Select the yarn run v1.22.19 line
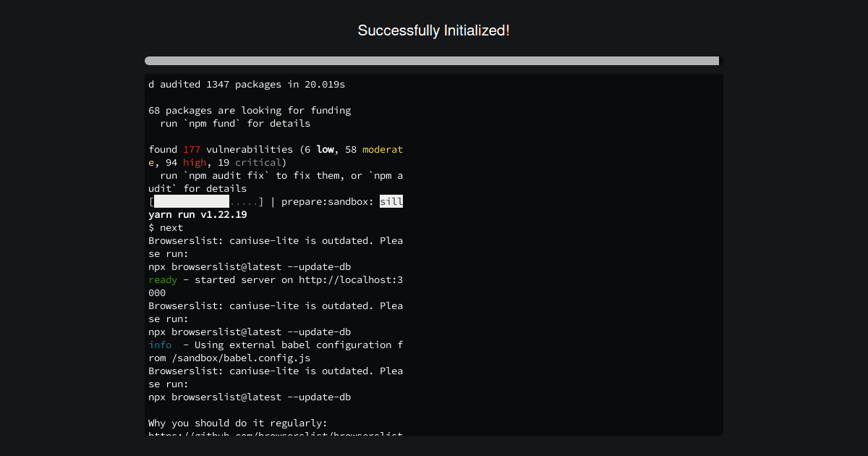This screenshot has width=868, height=456. coord(197,214)
